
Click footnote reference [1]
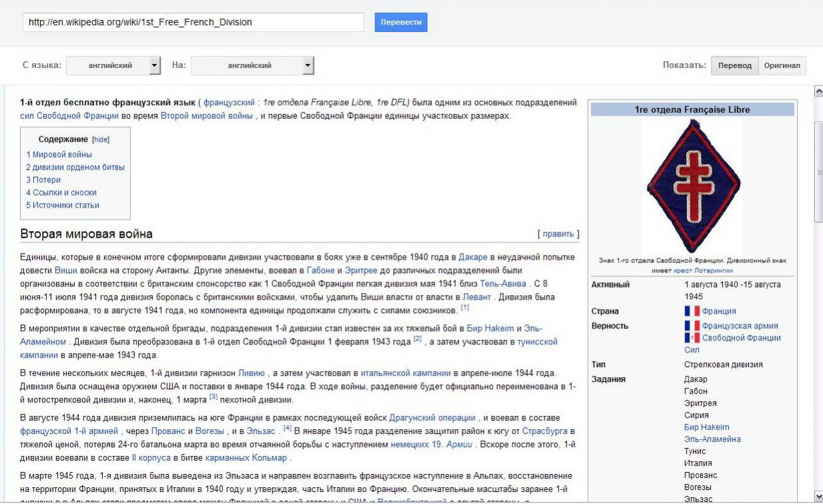(x=465, y=308)
